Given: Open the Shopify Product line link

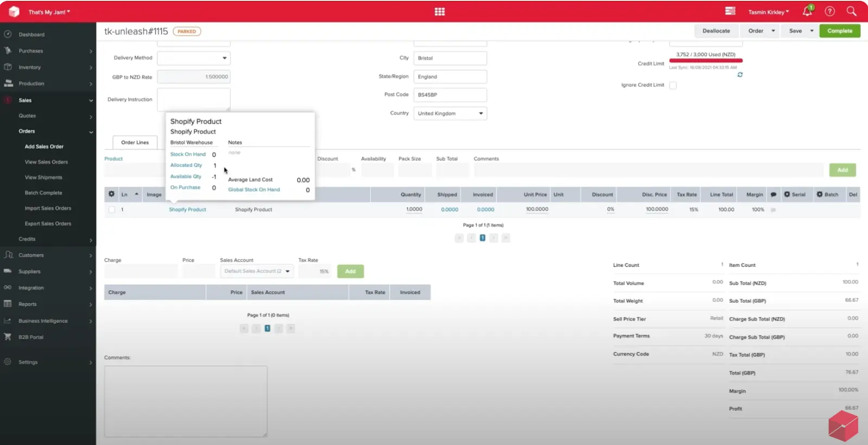Looking at the screenshot, I should point(187,209).
